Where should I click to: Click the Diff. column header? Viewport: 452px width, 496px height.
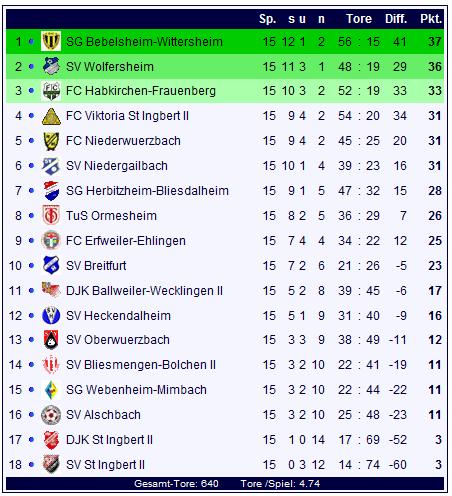396,19
